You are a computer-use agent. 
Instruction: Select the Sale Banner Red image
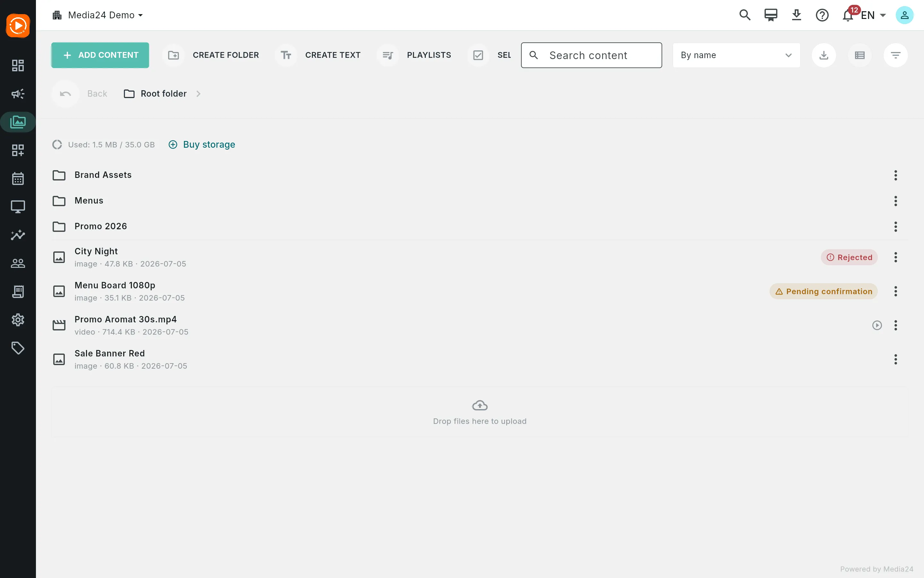click(480, 359)
